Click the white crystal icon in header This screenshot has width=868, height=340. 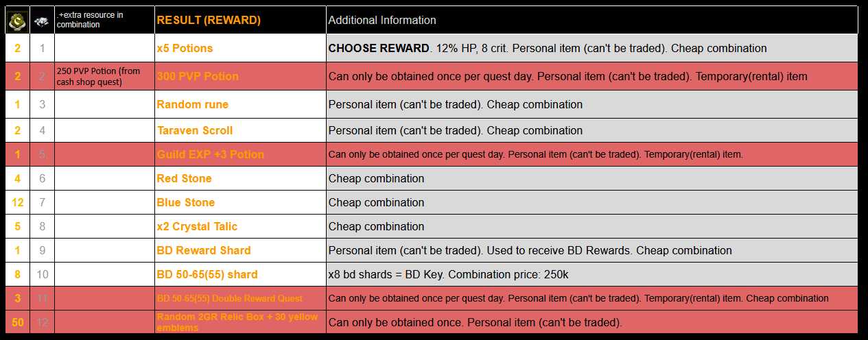[42, 21]
